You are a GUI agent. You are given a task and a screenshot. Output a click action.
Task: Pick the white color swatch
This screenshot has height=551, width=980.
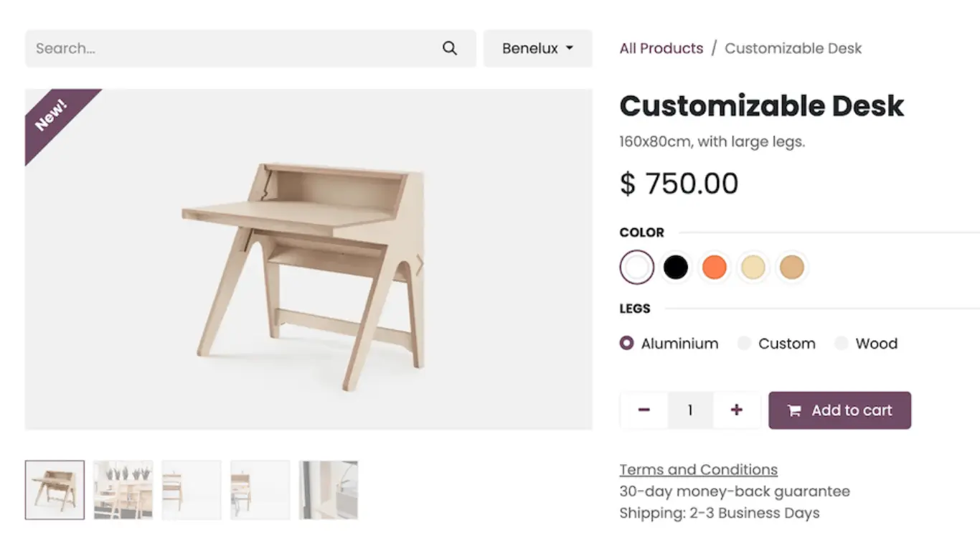tap(637, 268)
